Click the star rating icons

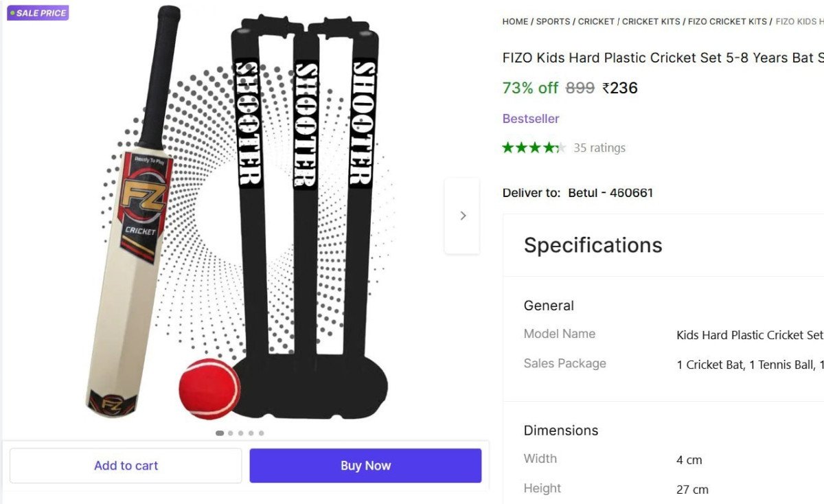[534, 148]
